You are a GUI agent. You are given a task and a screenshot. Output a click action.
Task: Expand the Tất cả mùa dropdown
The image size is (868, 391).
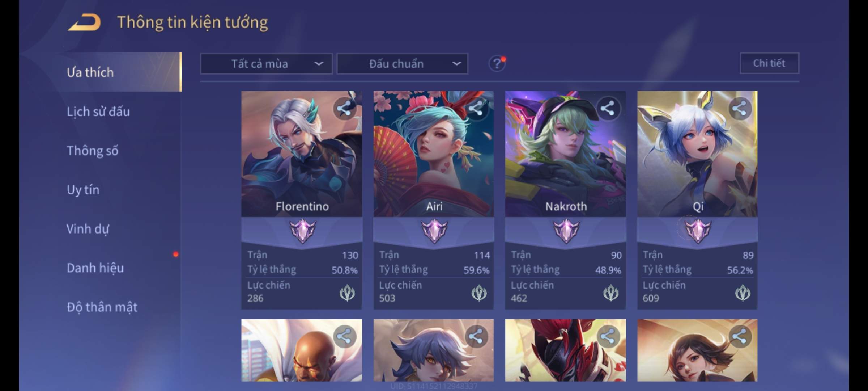coord(266,64)
